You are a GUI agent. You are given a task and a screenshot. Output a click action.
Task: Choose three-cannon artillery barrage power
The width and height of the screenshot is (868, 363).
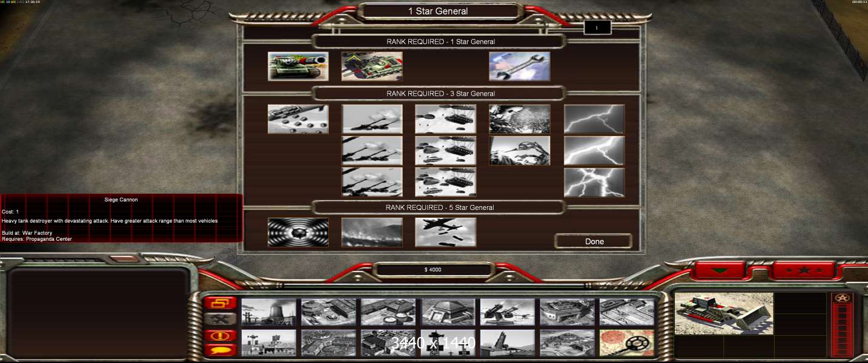[x=372, y=182]
